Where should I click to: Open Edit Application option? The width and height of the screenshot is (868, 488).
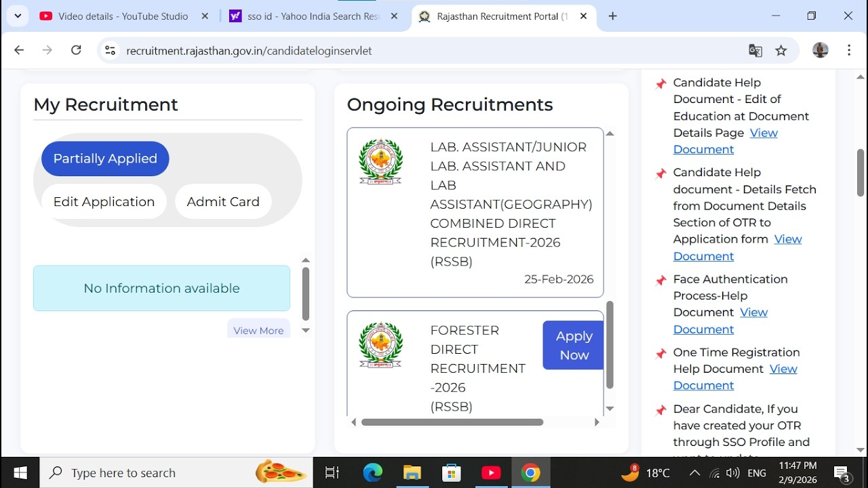click(104, 202)
